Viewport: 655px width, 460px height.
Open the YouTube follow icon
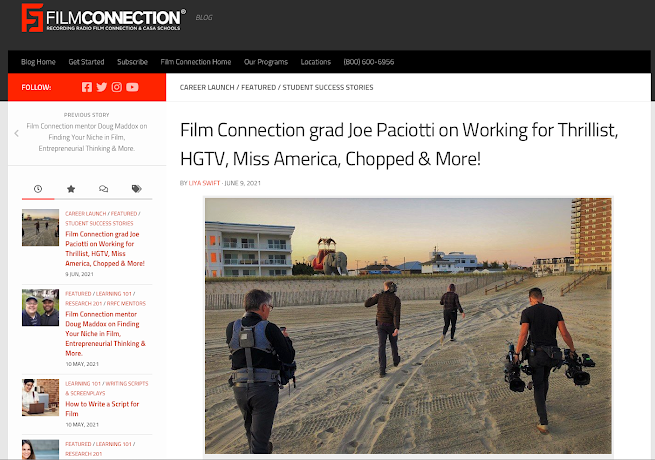click(x=132, y=87)
